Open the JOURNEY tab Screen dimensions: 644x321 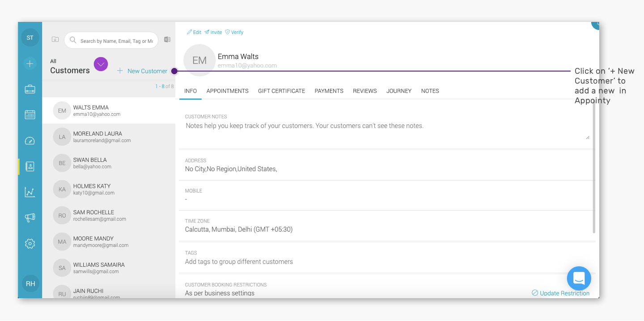click(x=399, y=91)
